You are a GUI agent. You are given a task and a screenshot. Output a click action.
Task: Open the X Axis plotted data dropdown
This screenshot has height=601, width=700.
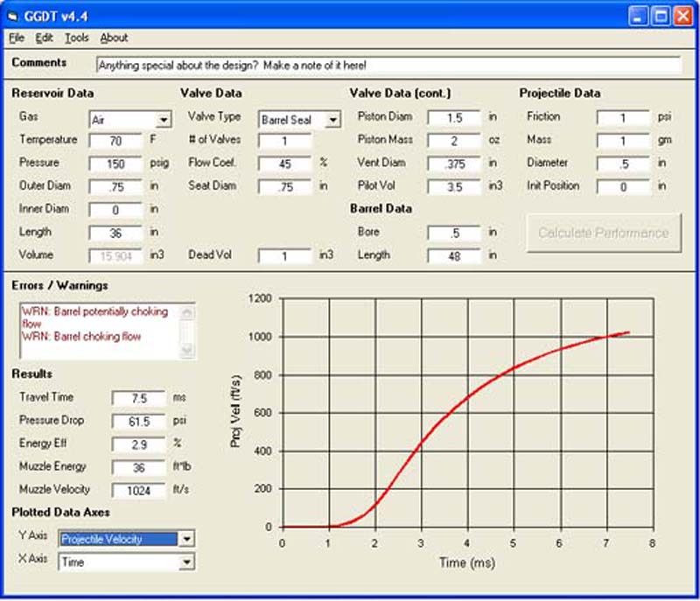185,563
